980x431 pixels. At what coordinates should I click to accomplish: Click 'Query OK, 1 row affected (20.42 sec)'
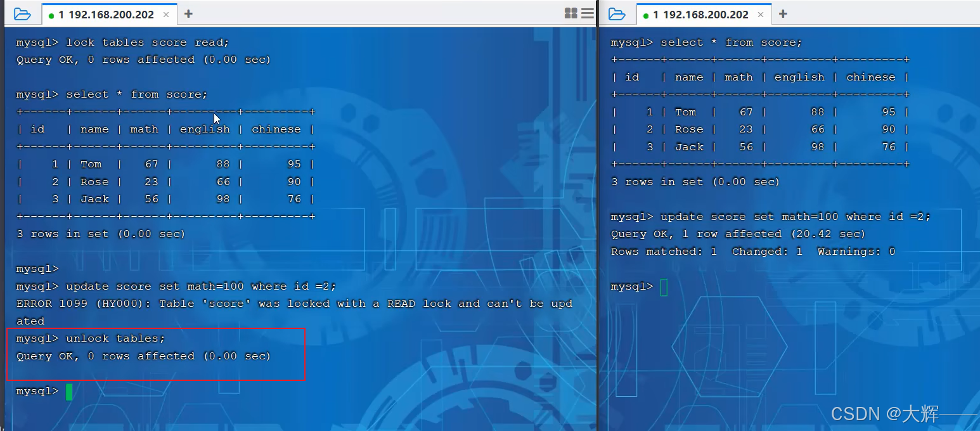pyautogui.click(x=738, y=234)
